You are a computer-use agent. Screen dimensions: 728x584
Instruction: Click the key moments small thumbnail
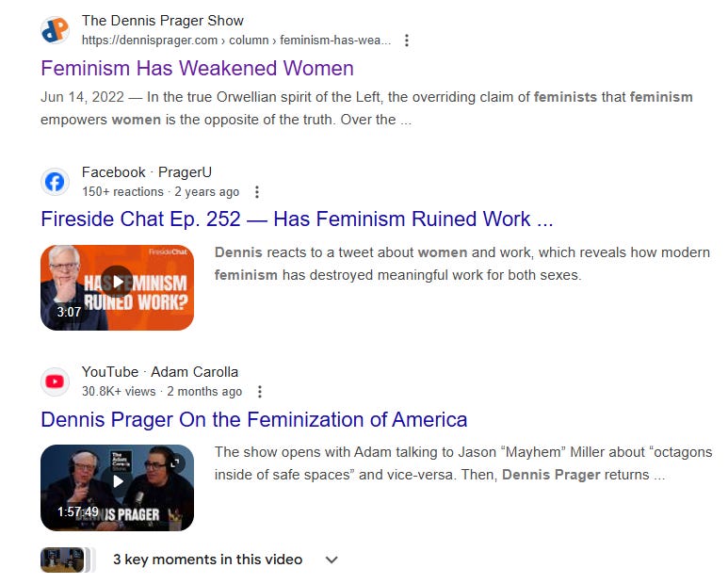click(x=63, y=560)
